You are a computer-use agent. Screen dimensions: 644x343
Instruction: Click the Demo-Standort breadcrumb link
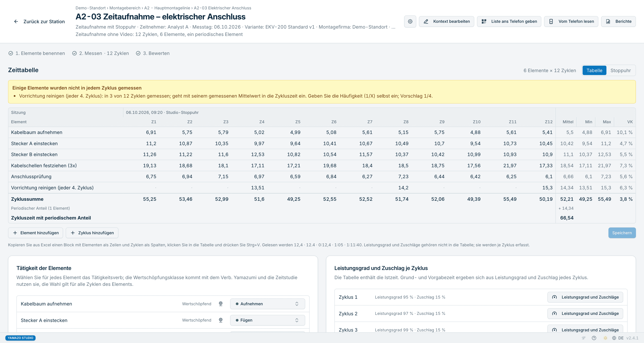click(x=91, y=8)
